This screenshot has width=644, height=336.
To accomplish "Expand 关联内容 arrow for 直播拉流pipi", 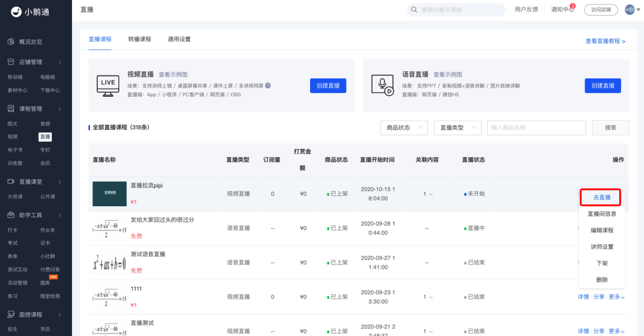I will coord(431,194).
